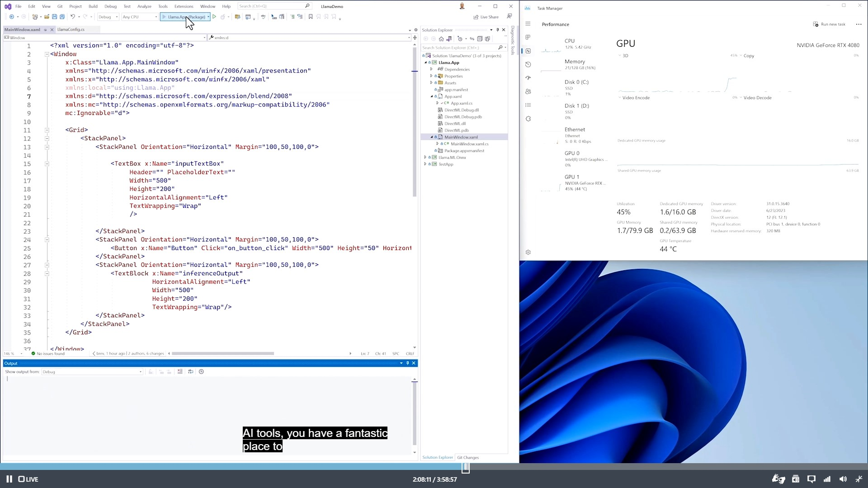Open App history icon in Task Manager sidebar
Image resolution: width=868 pixels, height=488 pixels.
point(528,65)
